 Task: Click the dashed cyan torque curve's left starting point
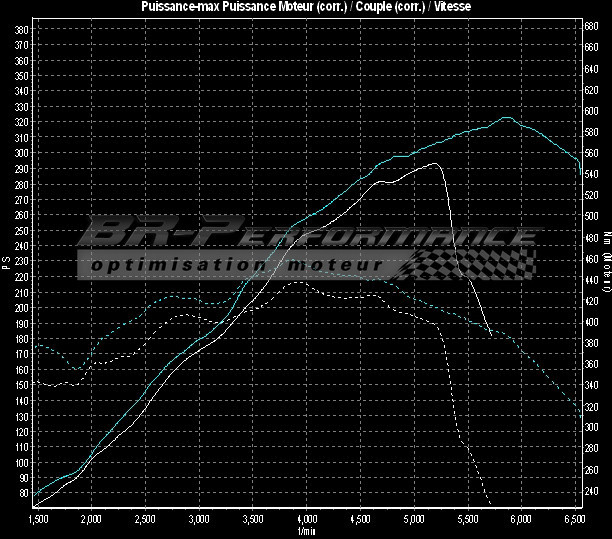(37, 344)
